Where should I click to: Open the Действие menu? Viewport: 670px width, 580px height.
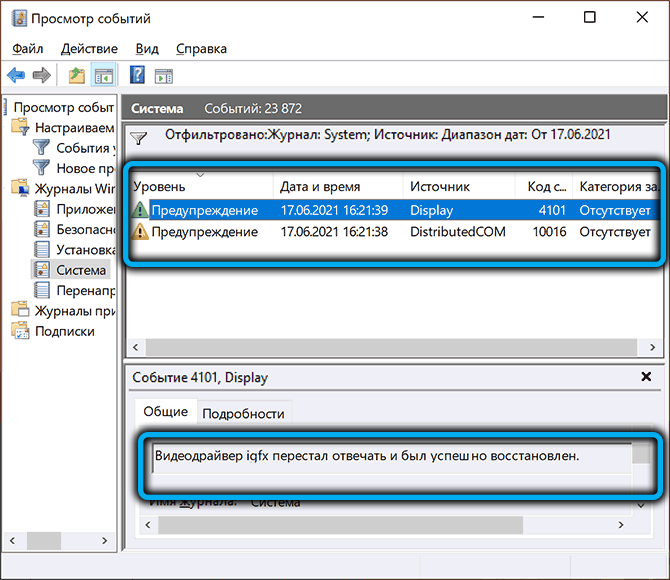(x=91, y=48)
